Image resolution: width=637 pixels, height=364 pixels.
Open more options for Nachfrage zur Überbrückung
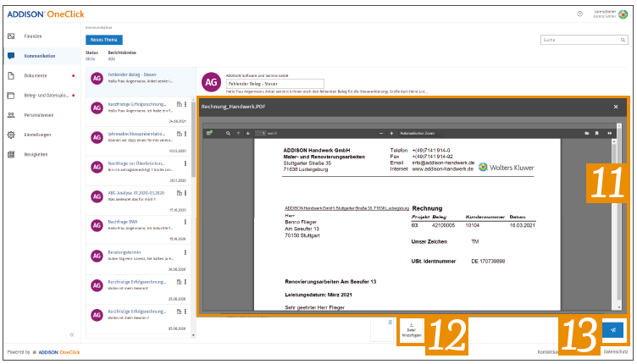click(x=186, y=163)
